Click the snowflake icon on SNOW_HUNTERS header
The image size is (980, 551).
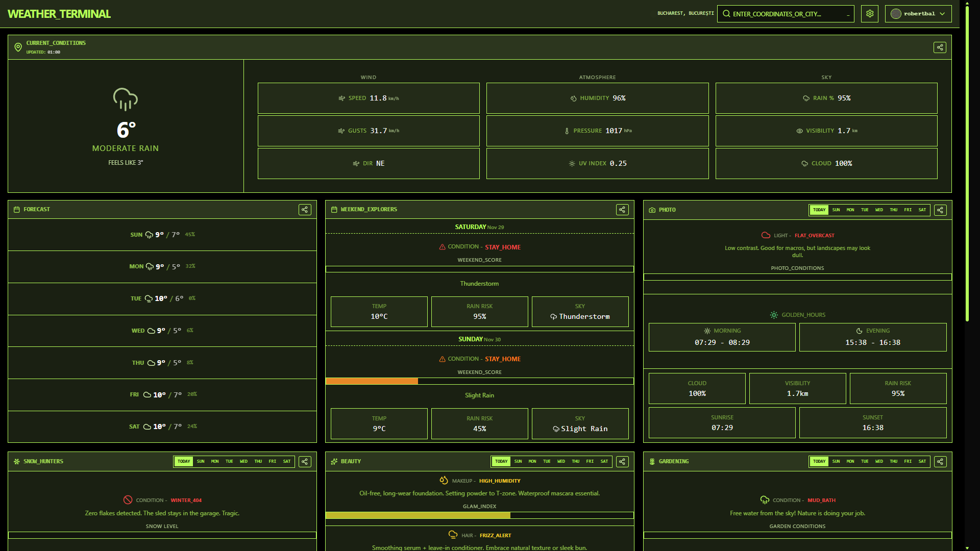16,461
